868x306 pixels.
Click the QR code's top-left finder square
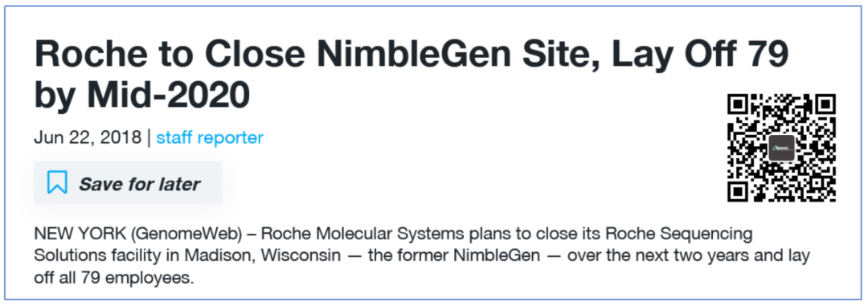[x=740, y=107]
